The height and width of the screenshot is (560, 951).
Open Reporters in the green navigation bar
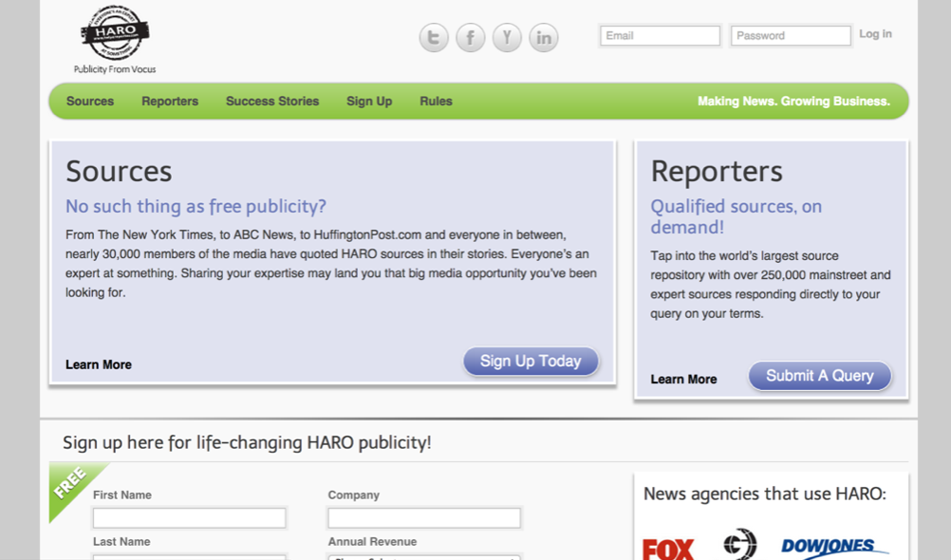point(170,102)
